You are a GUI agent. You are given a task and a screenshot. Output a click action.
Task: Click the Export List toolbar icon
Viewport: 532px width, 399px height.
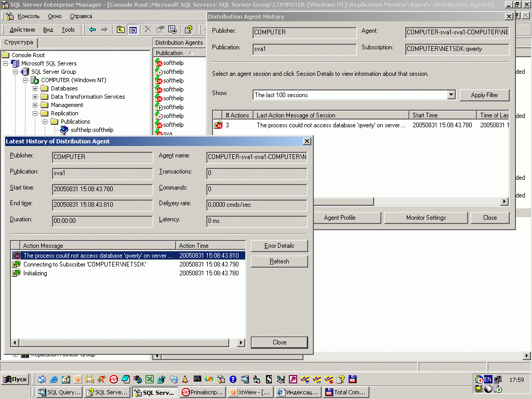pyautogui.click(x=172, y=30)
